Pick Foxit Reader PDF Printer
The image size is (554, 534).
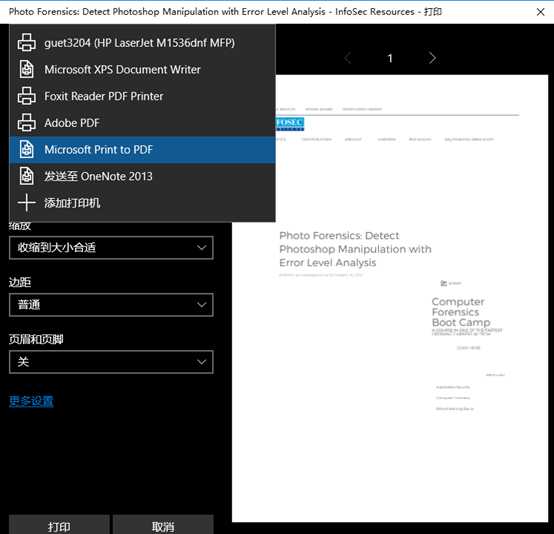(142, 96)
